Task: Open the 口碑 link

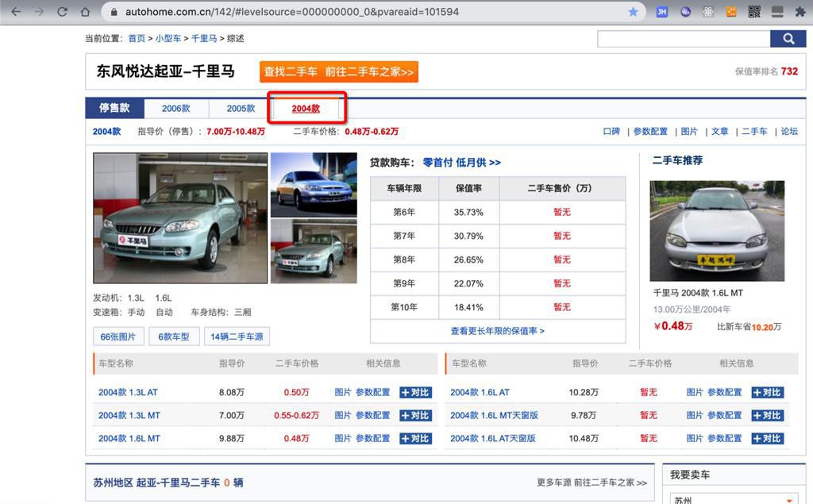Action: click(611, 132)
